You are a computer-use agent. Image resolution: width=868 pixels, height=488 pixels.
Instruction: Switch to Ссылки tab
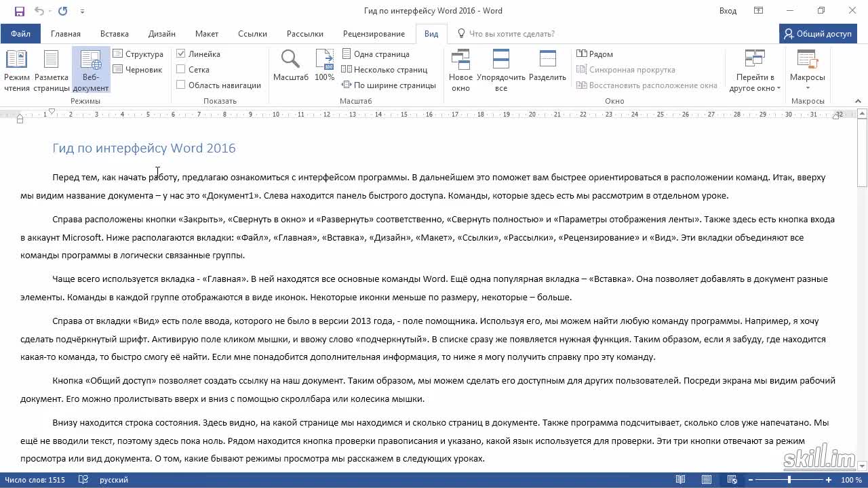click(253, 34)
